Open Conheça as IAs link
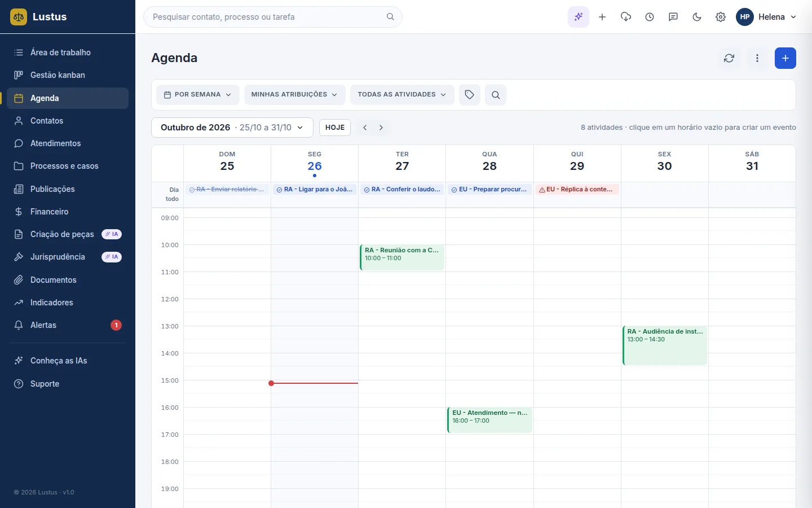The image size is (812, 508). click(68, 361)
